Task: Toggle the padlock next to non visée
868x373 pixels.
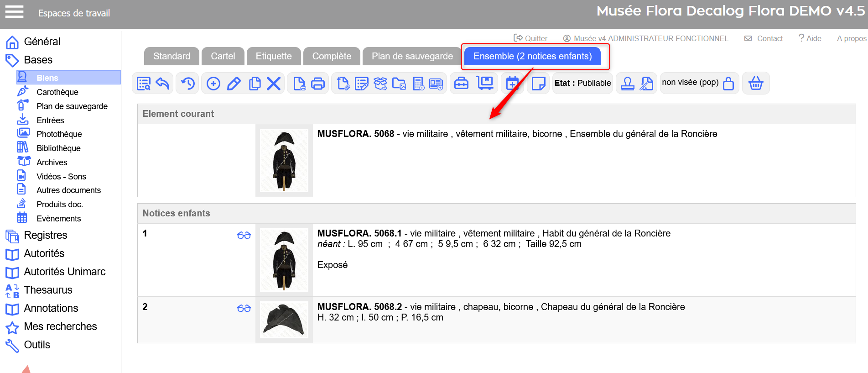Action: point(728,84)
